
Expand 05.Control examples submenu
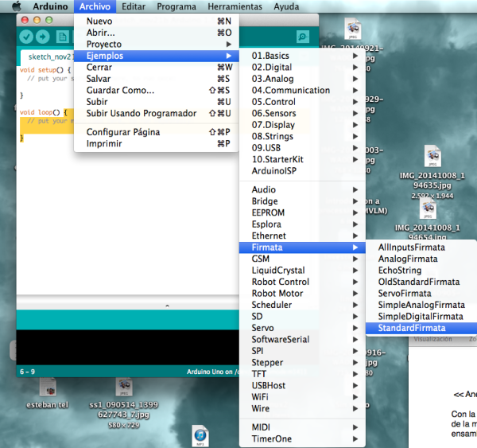(x=302, y=102)
